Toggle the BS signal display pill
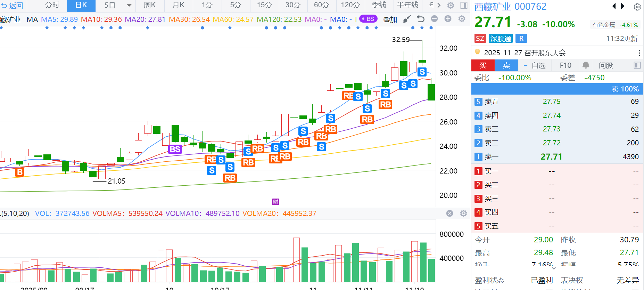 (x=368, y=19)
